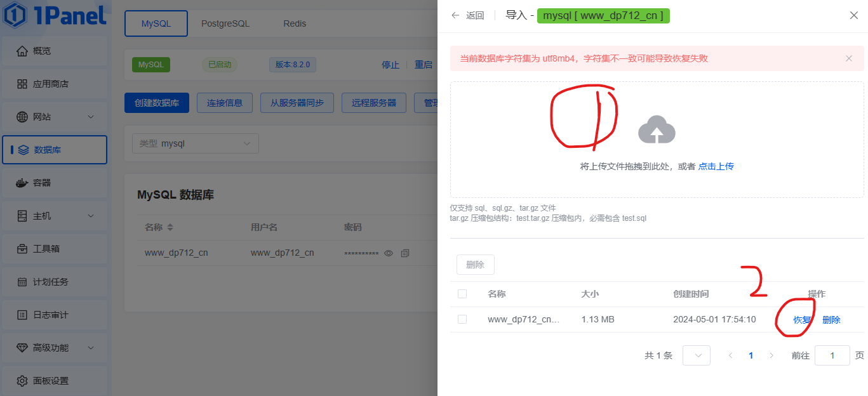The height and width of the screenshot is (396, 868).
Task: Click the 前往 page number input field
Action: click(x=832, y=355)
